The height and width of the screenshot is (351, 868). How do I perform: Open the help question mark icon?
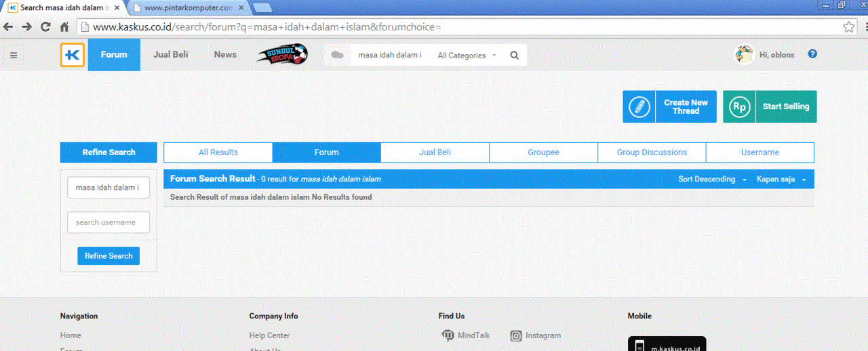point(812,54)
